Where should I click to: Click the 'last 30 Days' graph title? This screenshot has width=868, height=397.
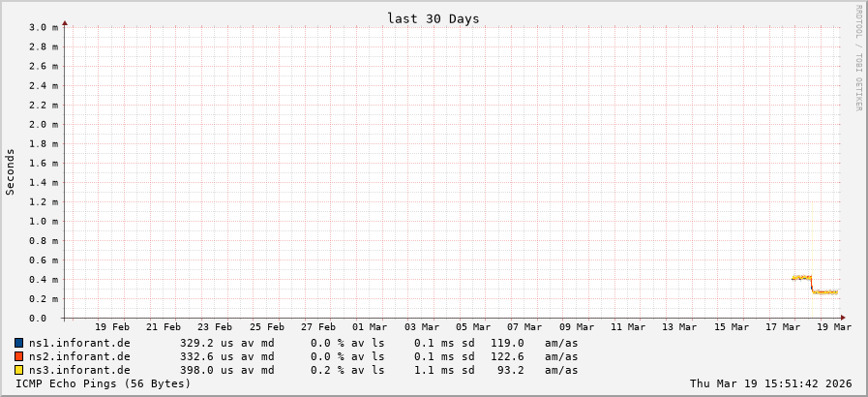(433, 18)
